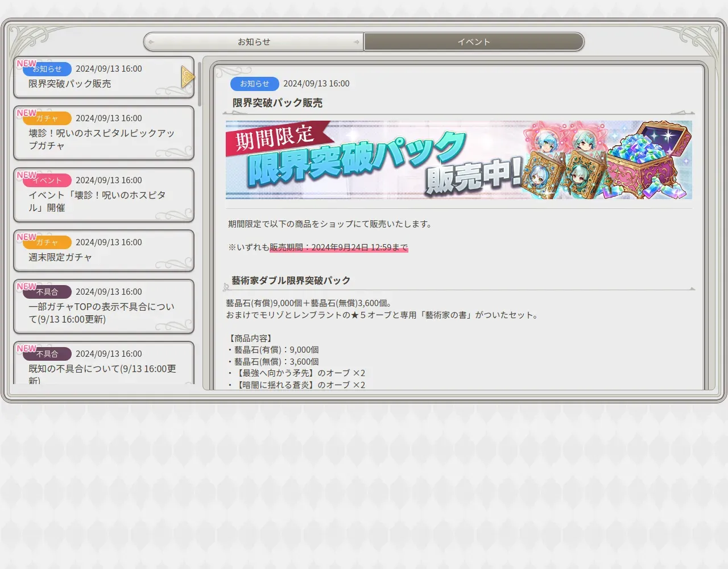Open the 限界突破パック販売 notice in the list

coord(104,77)
